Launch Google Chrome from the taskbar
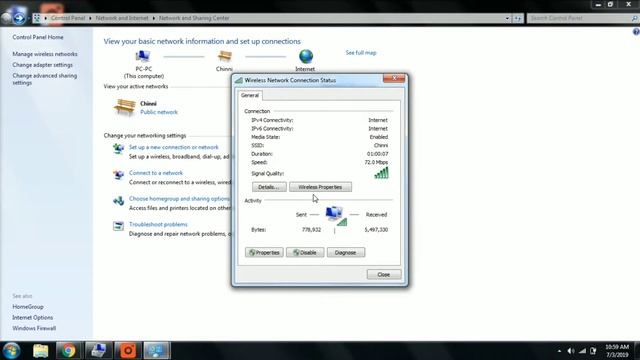 (69, 351)
